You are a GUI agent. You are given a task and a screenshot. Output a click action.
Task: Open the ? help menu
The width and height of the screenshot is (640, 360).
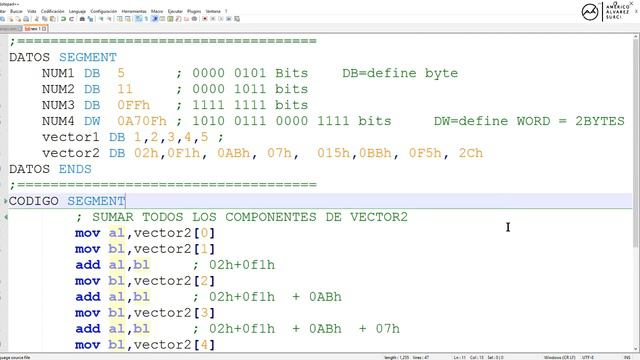pos(226,11)
